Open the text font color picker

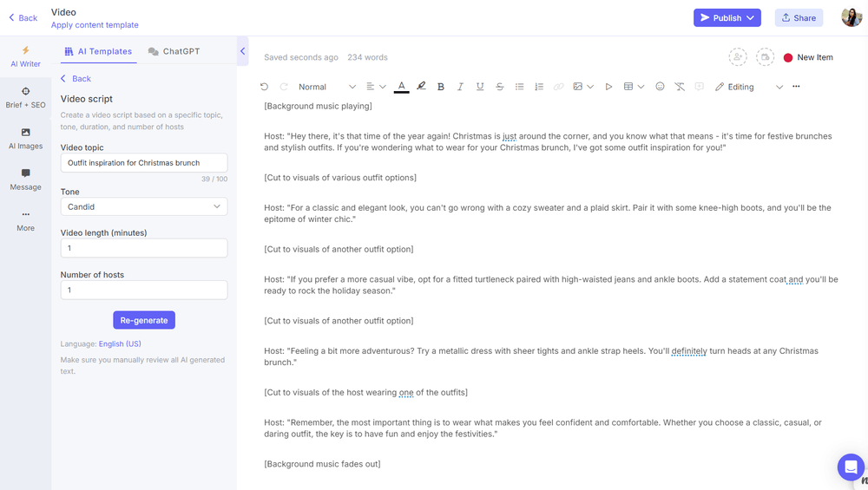click(401, 87)
